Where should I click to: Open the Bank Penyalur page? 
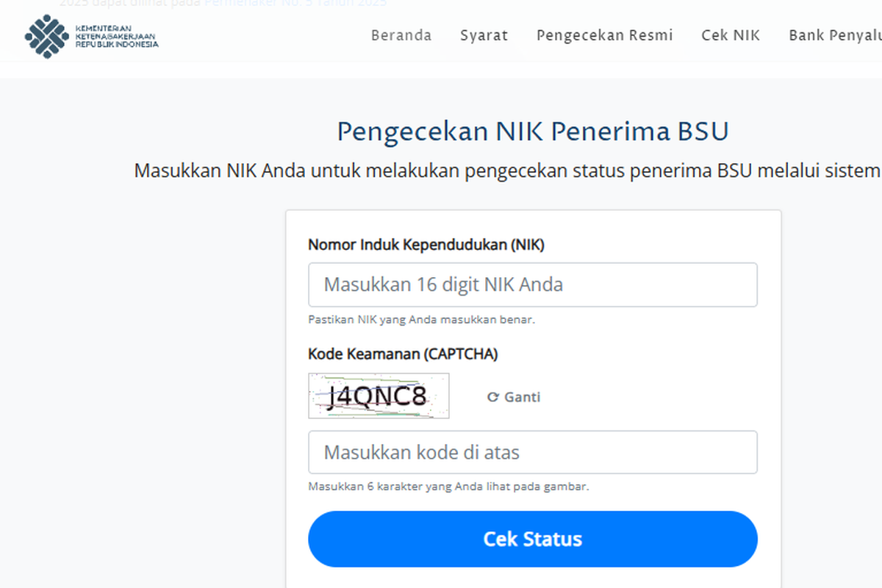coord(834,35)
